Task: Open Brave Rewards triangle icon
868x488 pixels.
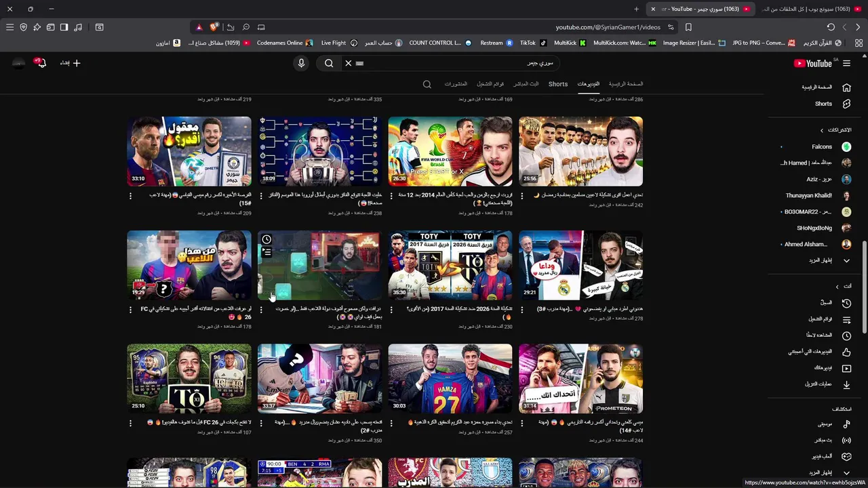Action: click(x=199, y=27)
